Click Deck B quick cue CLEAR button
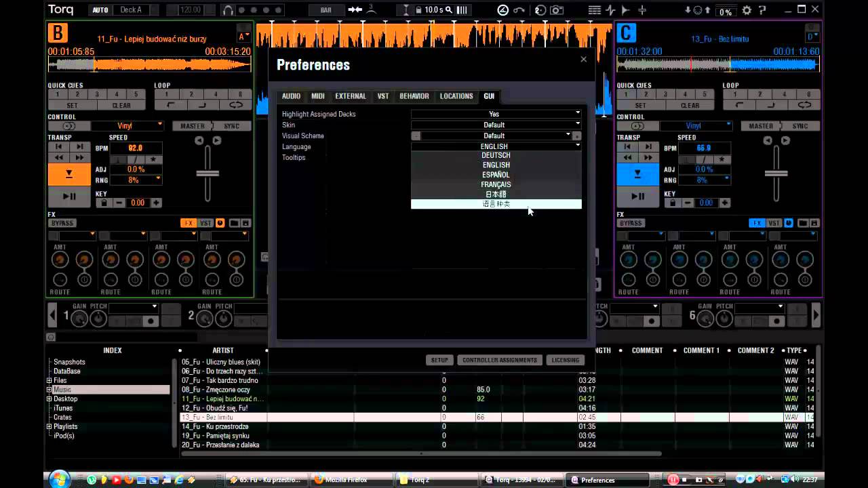Viewport: 868px width, 488px height. pyautogui.click(x=121, y=105)
